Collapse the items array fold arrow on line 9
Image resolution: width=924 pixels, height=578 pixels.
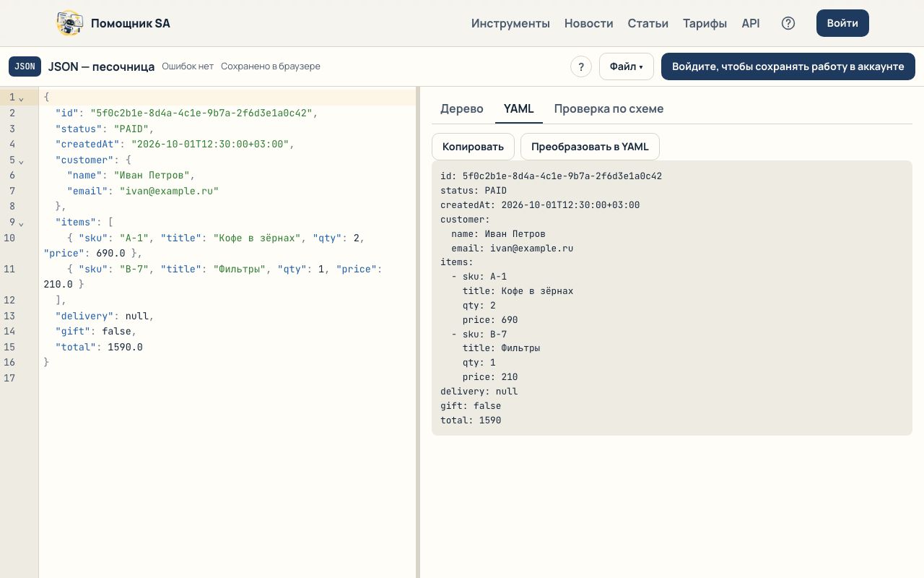coord(21,223)
